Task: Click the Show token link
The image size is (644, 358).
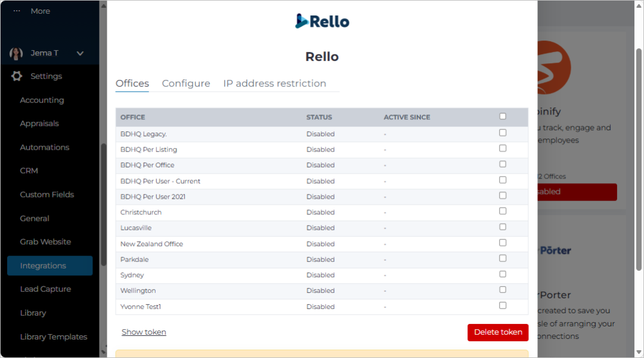Action: [144, 332]
